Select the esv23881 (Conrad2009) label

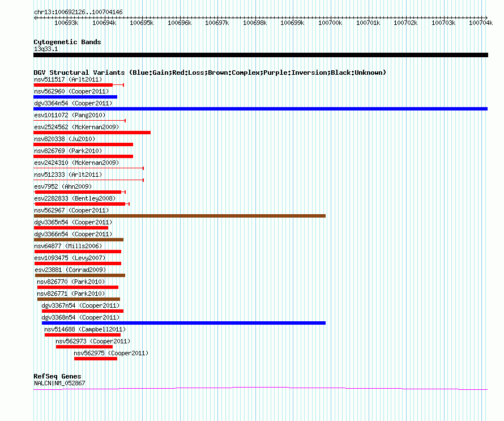pos(70,270)
